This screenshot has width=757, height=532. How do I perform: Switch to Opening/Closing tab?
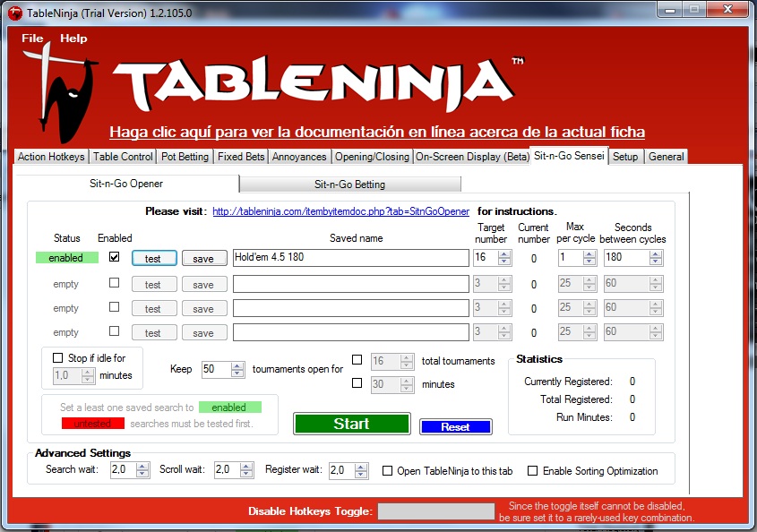372,157
